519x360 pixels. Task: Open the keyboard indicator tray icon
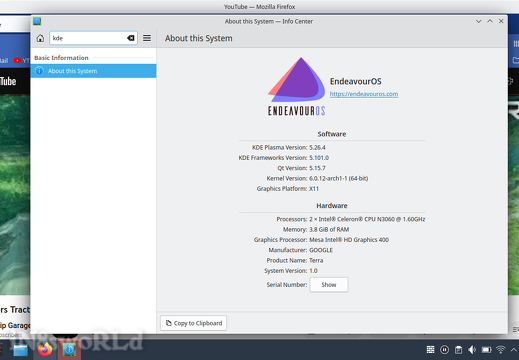click(430, 350)
